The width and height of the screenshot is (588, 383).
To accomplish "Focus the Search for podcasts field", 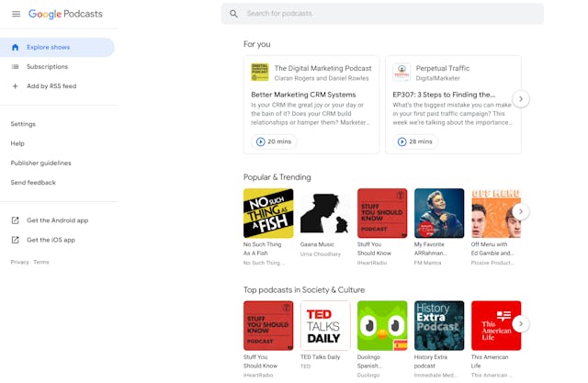I will click(386, 14).
